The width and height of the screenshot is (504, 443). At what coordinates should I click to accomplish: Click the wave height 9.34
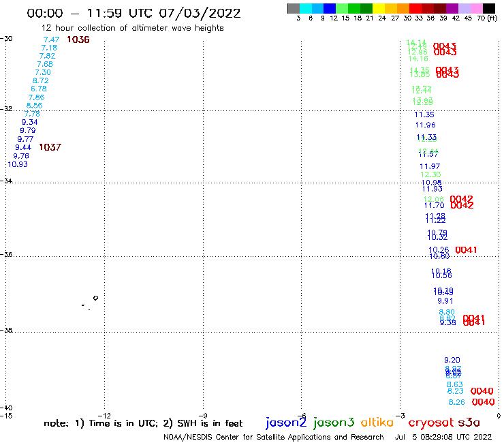click(29, 122)
